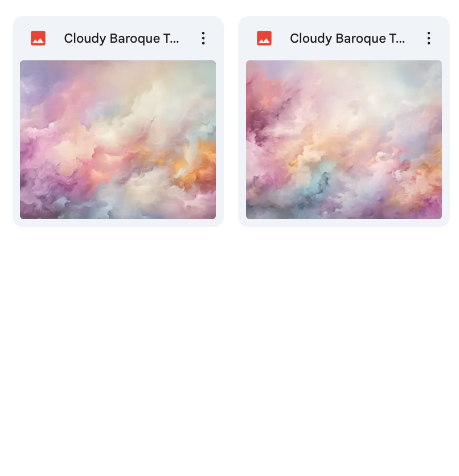Image resolution: width=459 pixels, height=476 pixels.
Task: Select the left Cloudy Baroque thumbnail preview
Action: pyautogui.click(x=118, y=139)
